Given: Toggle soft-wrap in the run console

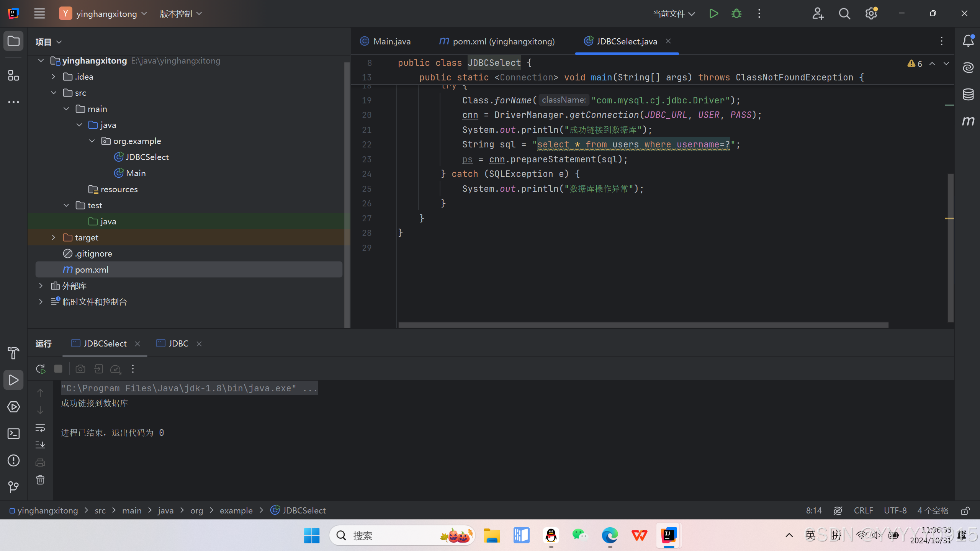Looking at the screenshot, I should [x=40, y=428].
